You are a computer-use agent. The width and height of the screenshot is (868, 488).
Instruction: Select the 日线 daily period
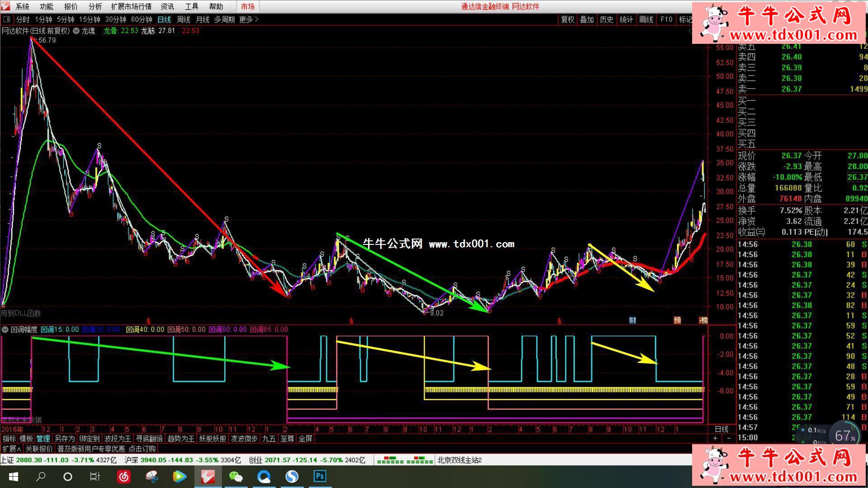coord(164,19)
